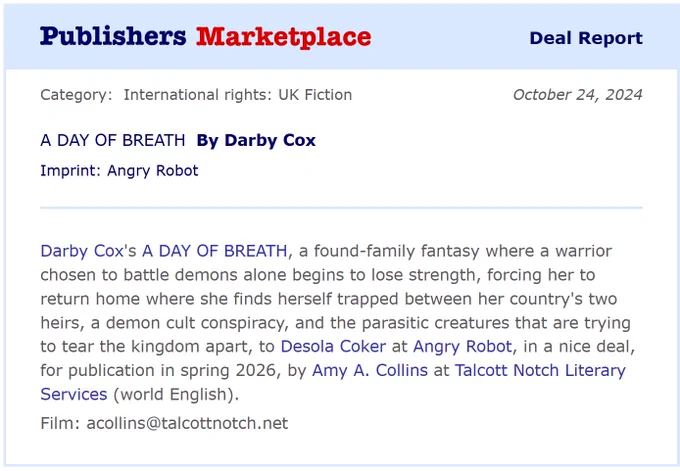Click the Category label text
Image resolution: width=680 pixels, height=471 pixels.
[x=76, y=95]
